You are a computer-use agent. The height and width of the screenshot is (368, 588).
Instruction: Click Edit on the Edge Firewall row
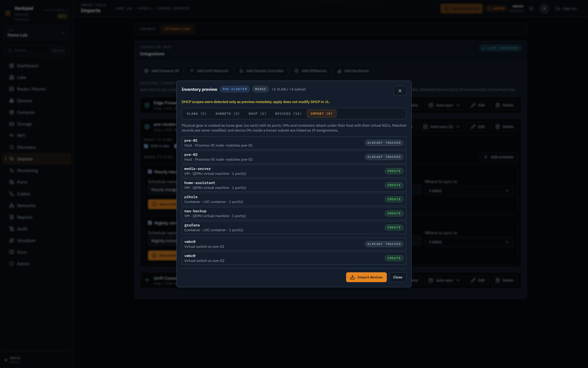click(478, 105)
